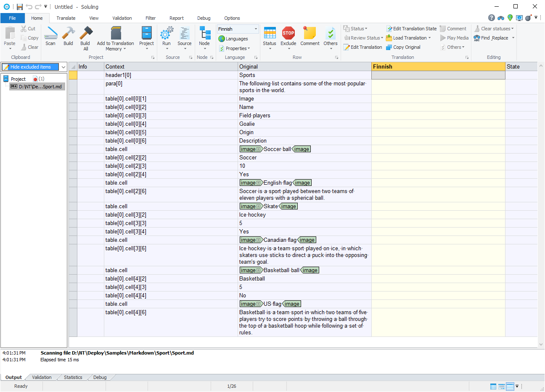Screen dimensions: 545x392
Task: Click Play Media button
Action: pos(454,38)
